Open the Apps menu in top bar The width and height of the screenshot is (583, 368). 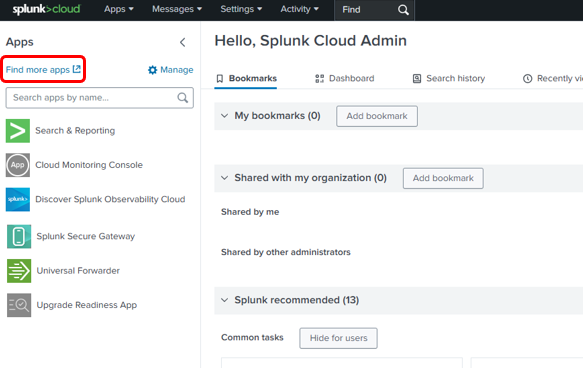[x=119, y=9]
